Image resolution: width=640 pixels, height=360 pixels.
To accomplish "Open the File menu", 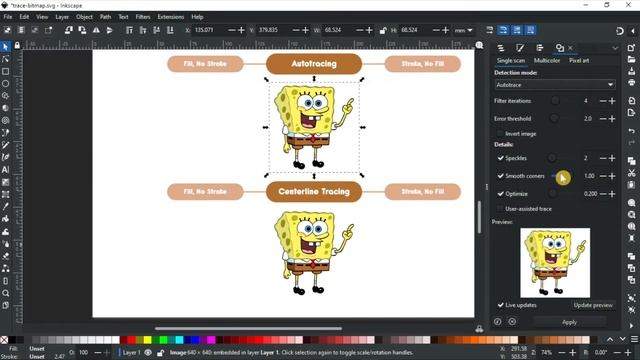I will 8,17.
